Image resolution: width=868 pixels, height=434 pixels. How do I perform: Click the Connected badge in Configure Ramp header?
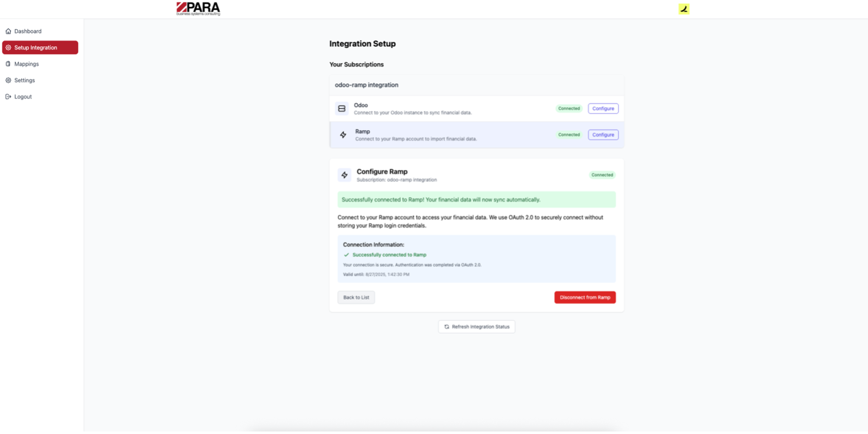pyautogui.click(x=602, y=175)
